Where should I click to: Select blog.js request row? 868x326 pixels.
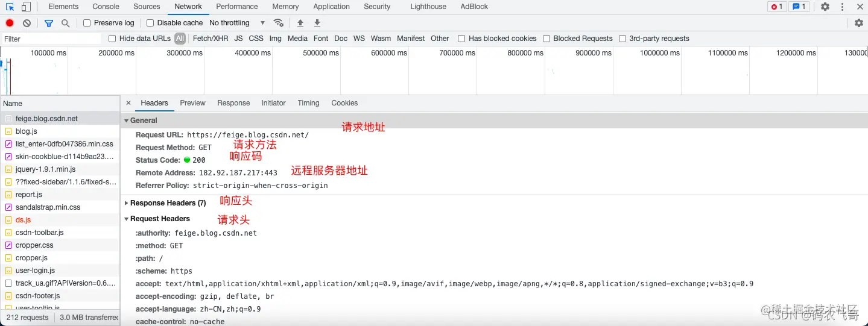(x=60, y=131)
